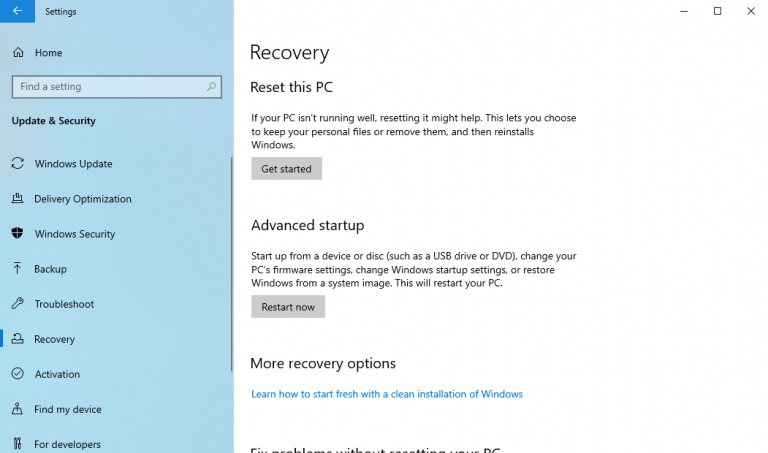Click the Delivery Optimization icon
The width and height of the screenshot is (768, 453).
pyautogui.click(x=18, y=198)
